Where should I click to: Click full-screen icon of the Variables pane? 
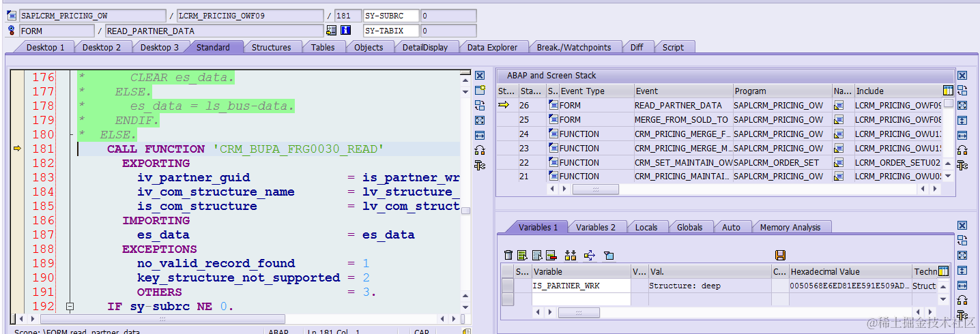[962, 256]
